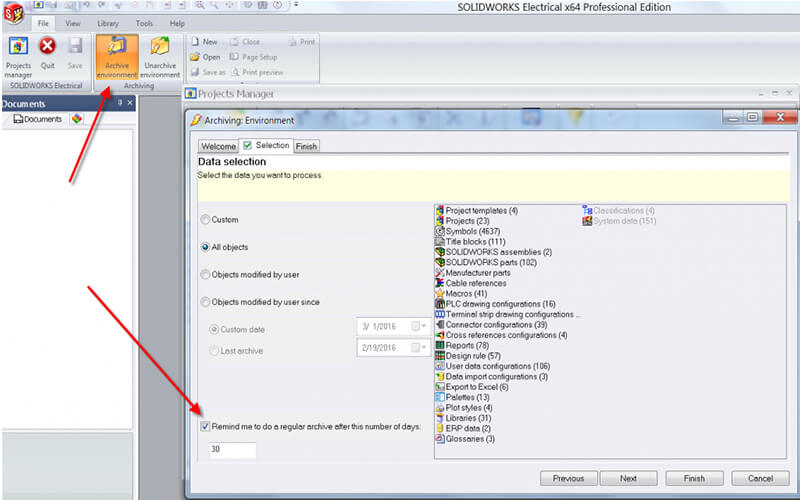Click the Next button
Image resolution: width=800 pixels, height=500 pixels.
pos(628,478)
